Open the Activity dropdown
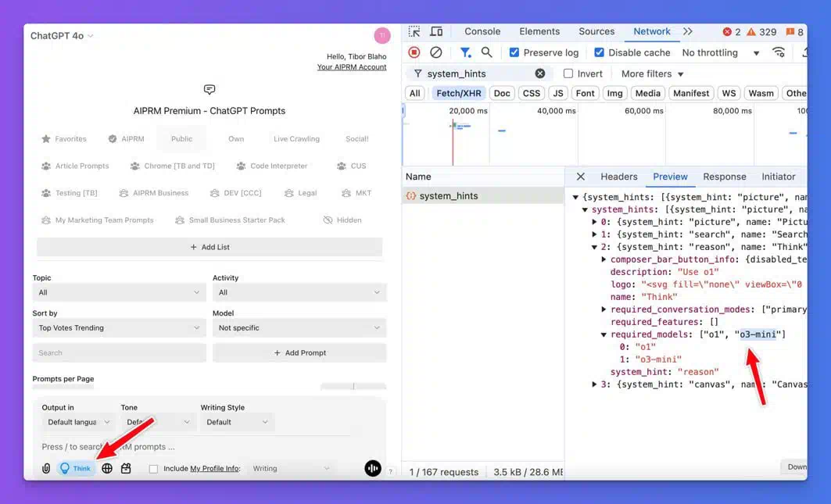The width and height of the screenshot is (831, 504). tap(299, 292)
